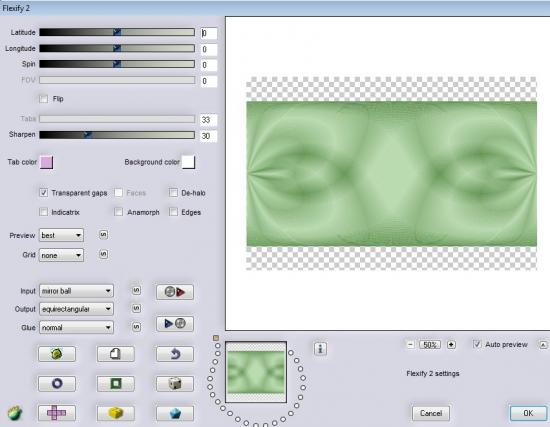Screen dimensions: 550x427
Task: Click the Spin value field
Action: point(208,65)
